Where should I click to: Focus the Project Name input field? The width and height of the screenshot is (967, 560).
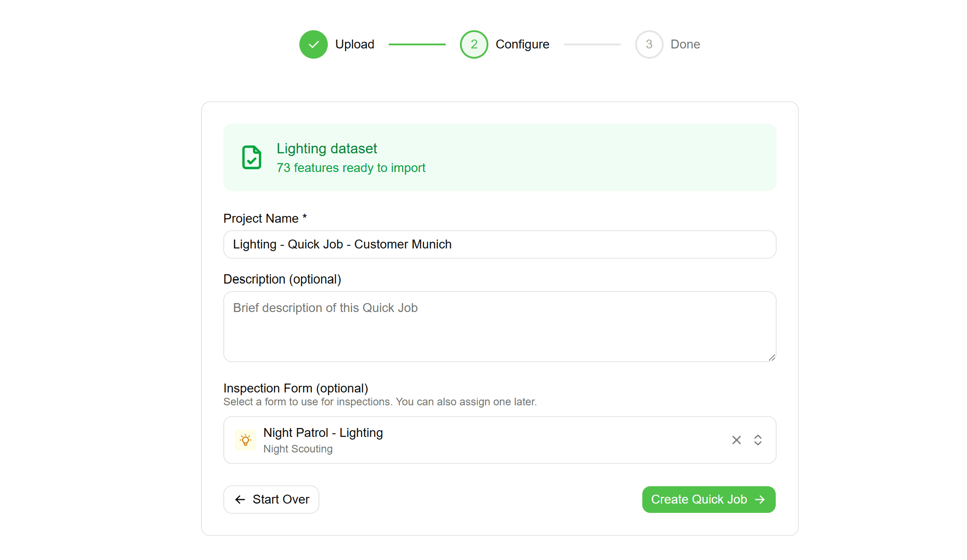[x=500, y=244]
